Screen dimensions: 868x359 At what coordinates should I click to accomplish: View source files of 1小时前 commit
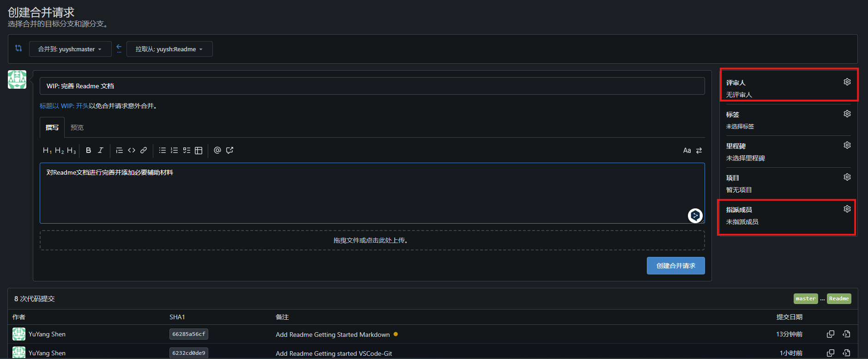tap(846, 353)
